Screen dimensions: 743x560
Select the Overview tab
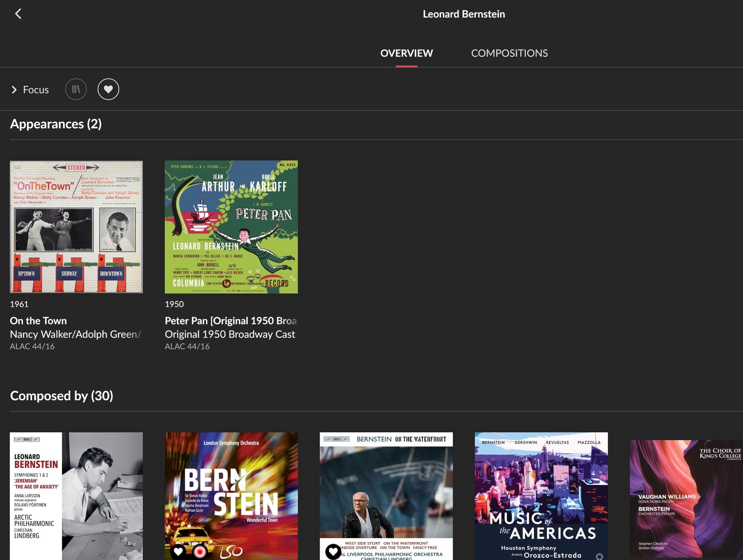[406, 53]
